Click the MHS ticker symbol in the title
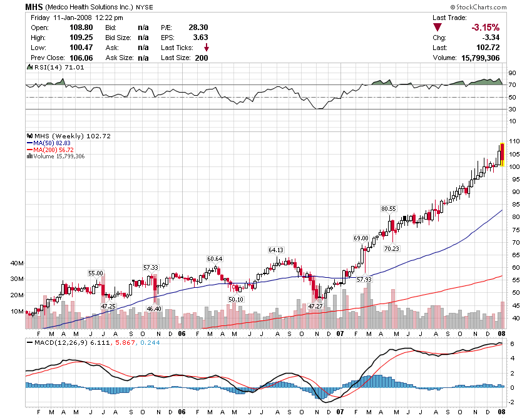Screen dimensions: 532x418 [x=34, y=7]
